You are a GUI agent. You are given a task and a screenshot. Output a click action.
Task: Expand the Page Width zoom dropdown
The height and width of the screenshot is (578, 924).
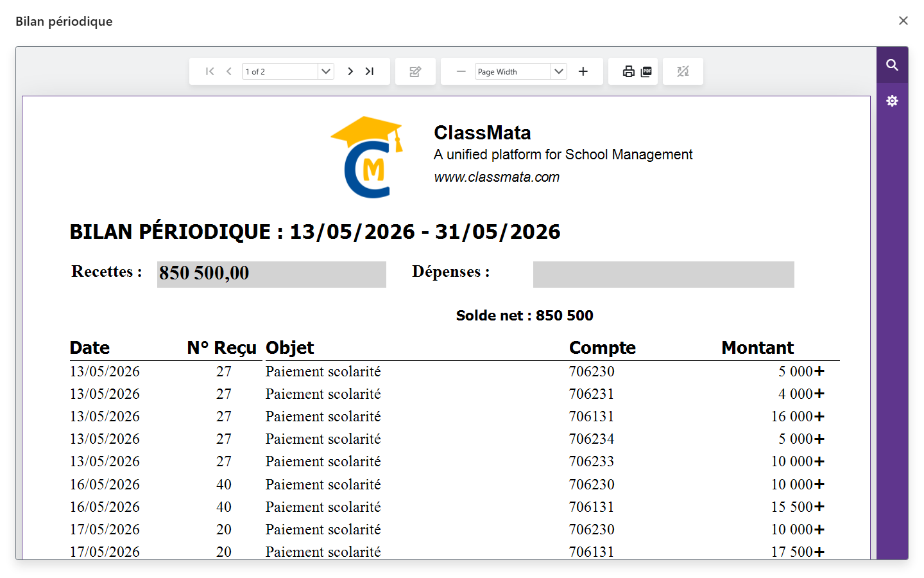tap(559, 71)
